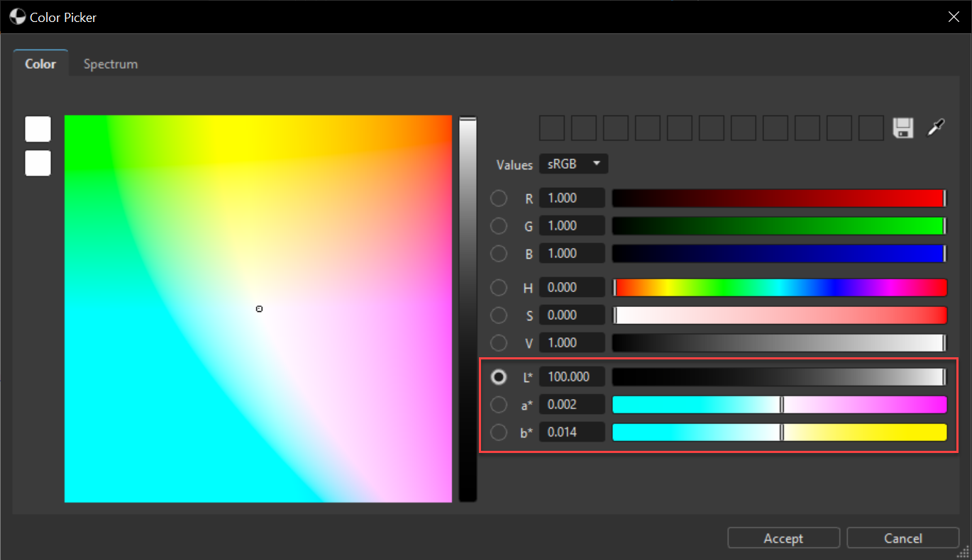Image resolution: width=972 pixels, height=560 pixels.
Task: Select the b* channel radio button
Action: pos(499,432)
